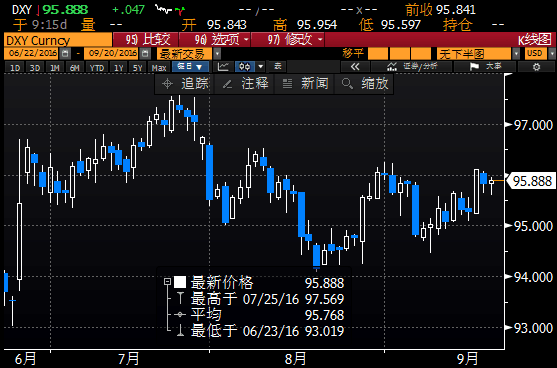Activate the 追踪 crosshair tracking tool
This screenshot has width=557, height=368.
pos(185,84)
